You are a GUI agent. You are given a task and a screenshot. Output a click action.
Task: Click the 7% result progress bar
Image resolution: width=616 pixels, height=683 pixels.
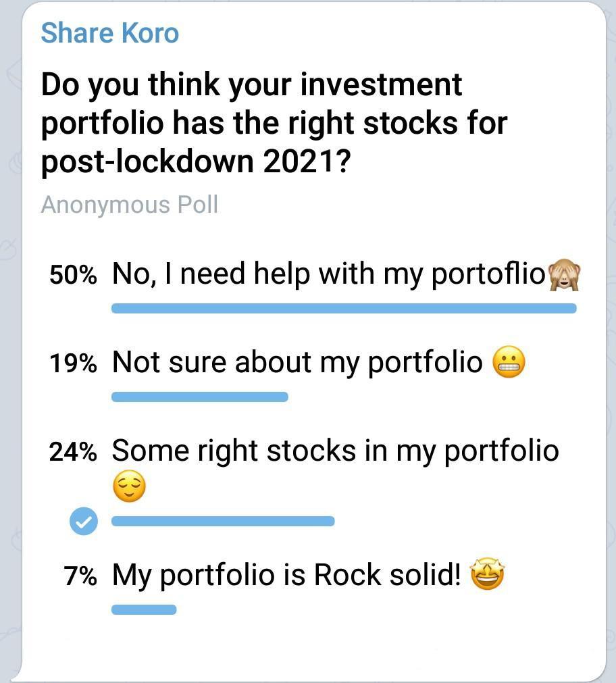click(x=144, y=609)
